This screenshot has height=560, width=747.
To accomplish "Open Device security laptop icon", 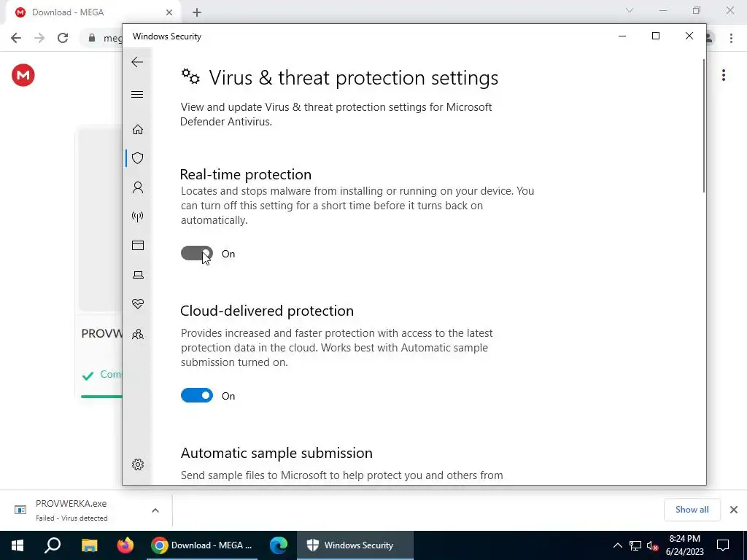I will point(138,275).
